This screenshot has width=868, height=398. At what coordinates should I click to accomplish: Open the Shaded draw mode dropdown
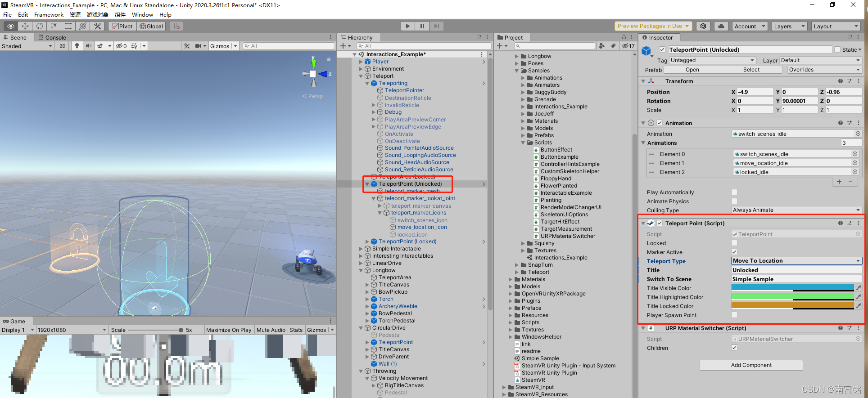coord(27,46)
